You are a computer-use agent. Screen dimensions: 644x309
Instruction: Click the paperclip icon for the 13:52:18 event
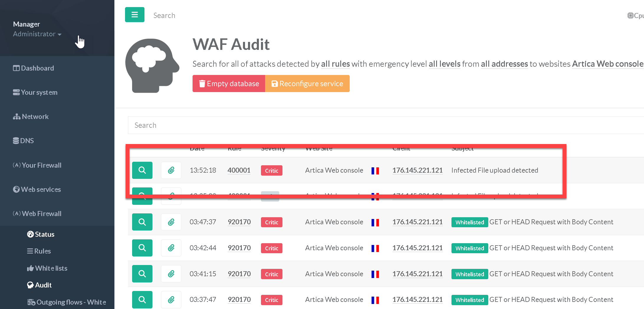click(171, 170)
